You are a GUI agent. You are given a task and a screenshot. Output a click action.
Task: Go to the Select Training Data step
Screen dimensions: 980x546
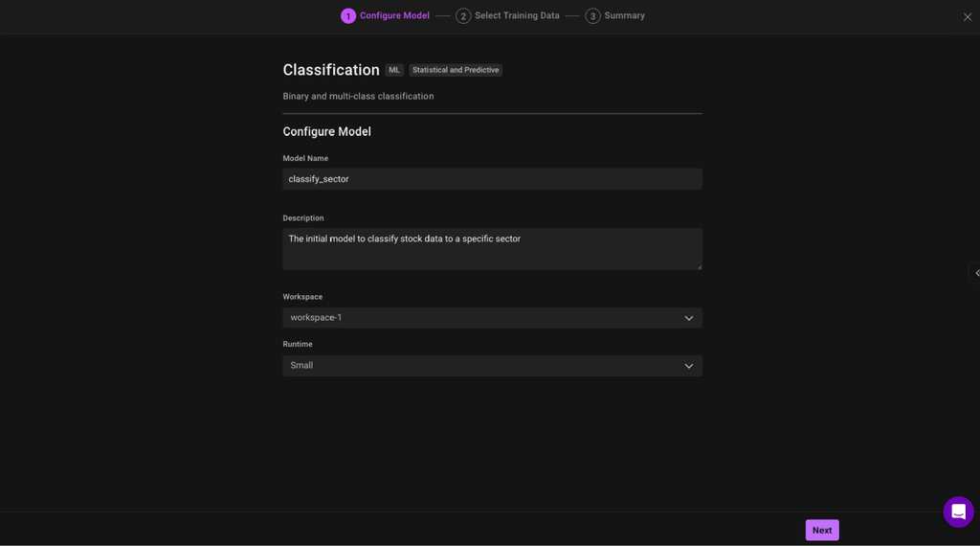[517, 16]
